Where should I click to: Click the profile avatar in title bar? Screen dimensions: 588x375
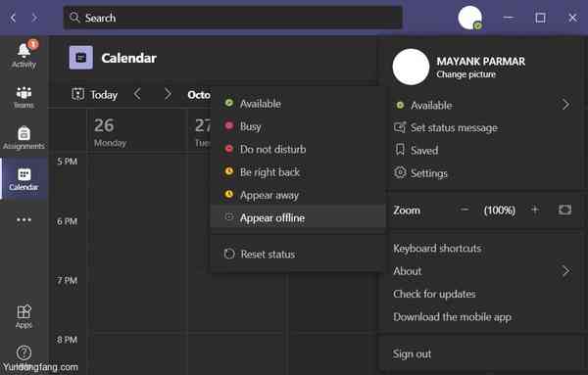point(469,18)
